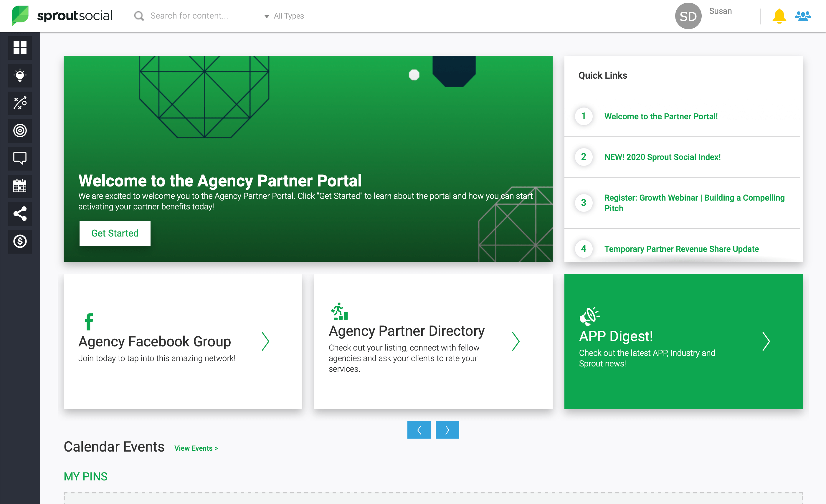This screenshot has width=826, height=504.
Task: Open the dashboard grid icon in sidebar
Action: [20, 48]
